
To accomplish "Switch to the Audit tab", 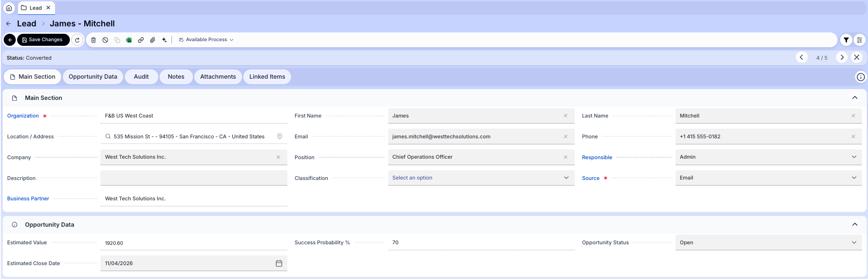I will click(x=141, y=77).
